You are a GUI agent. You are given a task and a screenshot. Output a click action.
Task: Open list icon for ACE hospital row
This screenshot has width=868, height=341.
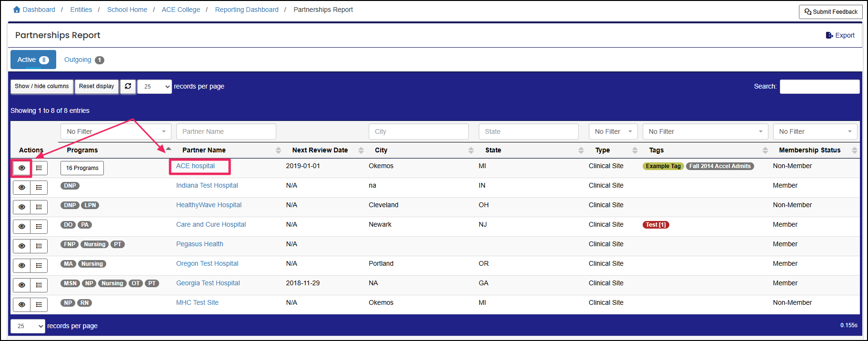39,168
